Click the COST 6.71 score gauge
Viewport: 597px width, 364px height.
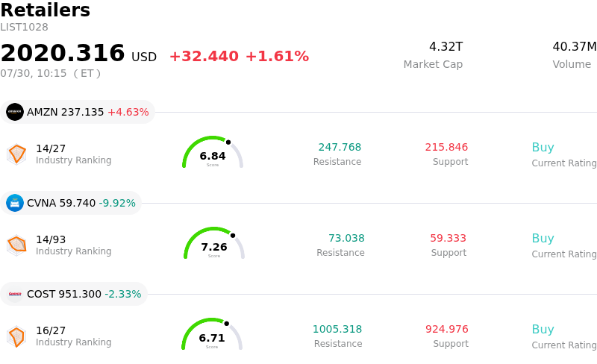pyautogui.click(x=212, y=334)
